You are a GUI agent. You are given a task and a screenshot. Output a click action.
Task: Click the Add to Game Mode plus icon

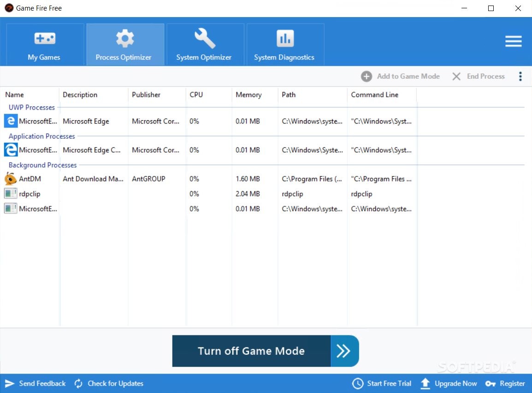pyautogui.click(x=366, y=76)
